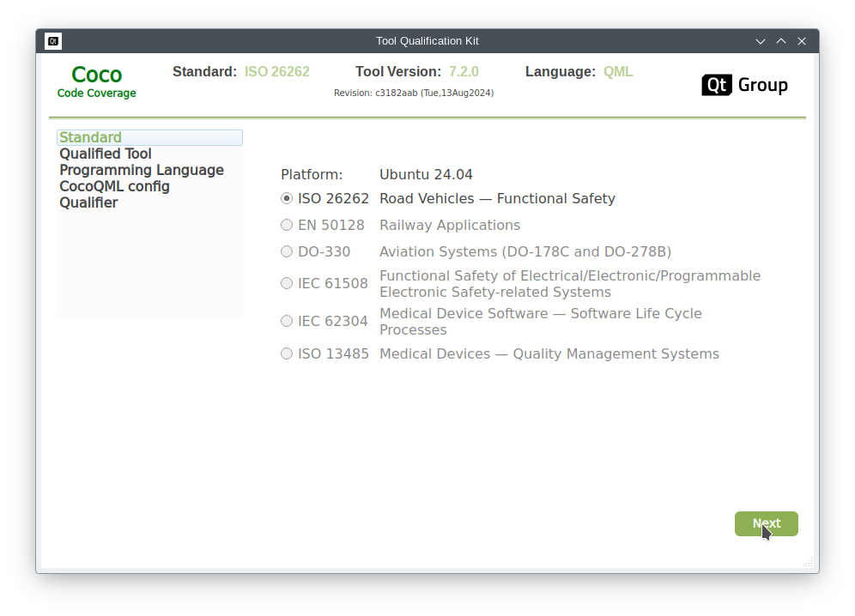The image size is (855, 616).
Task: Open the Standard step in sidebar
Action: pyautogui.click(x=91, y=137)
